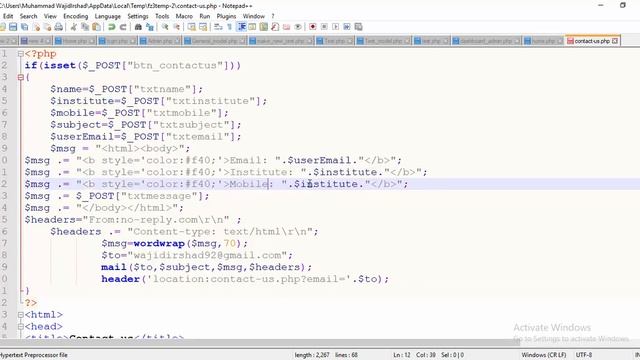Click the horizontal scrollbar of the editor
The height and width of the screenshot is (360, 640).
pos(260,342)
